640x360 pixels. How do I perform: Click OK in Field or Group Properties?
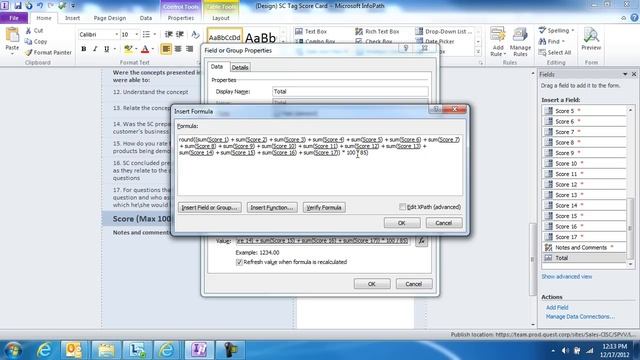point(372,284)
